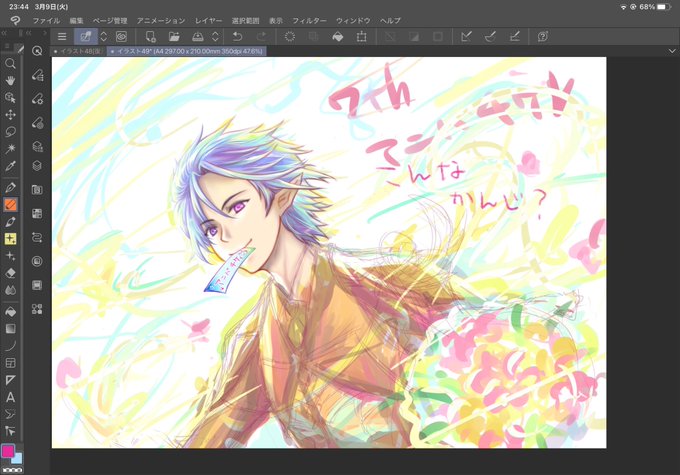Image resolution: width=680 pixels, height=475 pixels.
Task: Select the highlighted orange Pencil tool
Action: point(10,204)
